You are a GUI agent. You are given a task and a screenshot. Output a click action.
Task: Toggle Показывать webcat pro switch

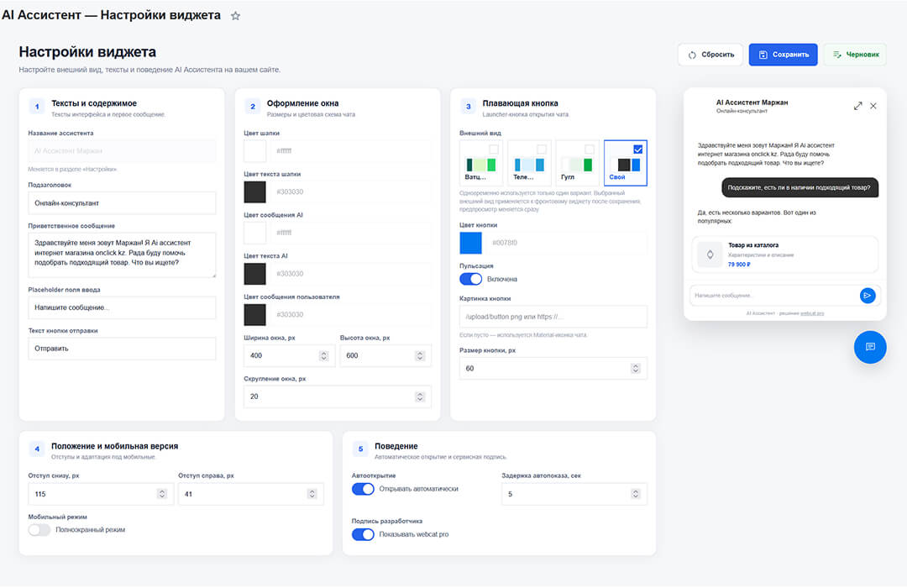[x=363, y=534]
